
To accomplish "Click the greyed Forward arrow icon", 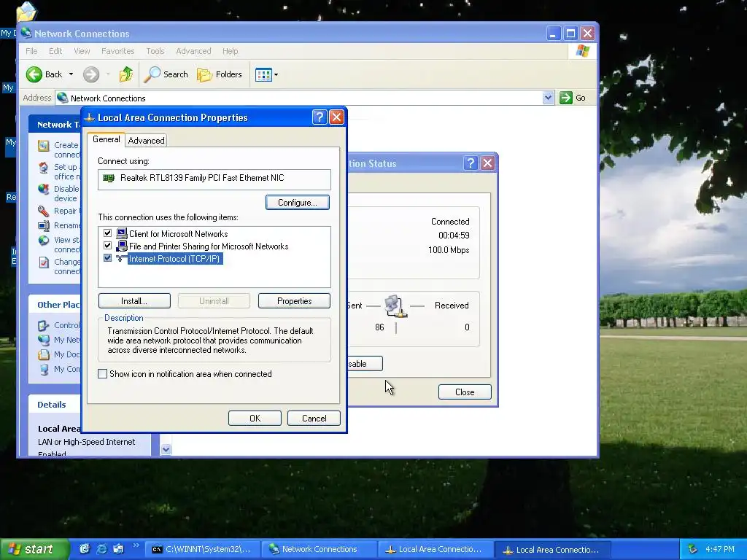I will 91,74.
